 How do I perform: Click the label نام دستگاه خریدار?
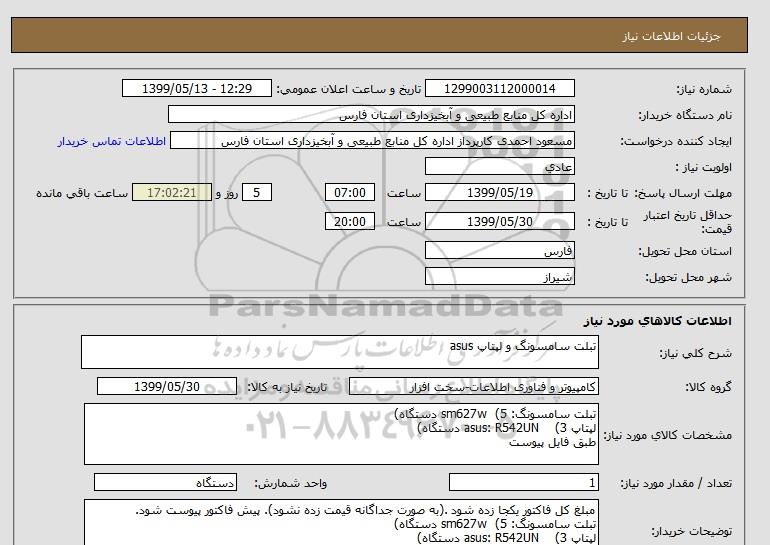pyautogui.click(x=685, y=115)
